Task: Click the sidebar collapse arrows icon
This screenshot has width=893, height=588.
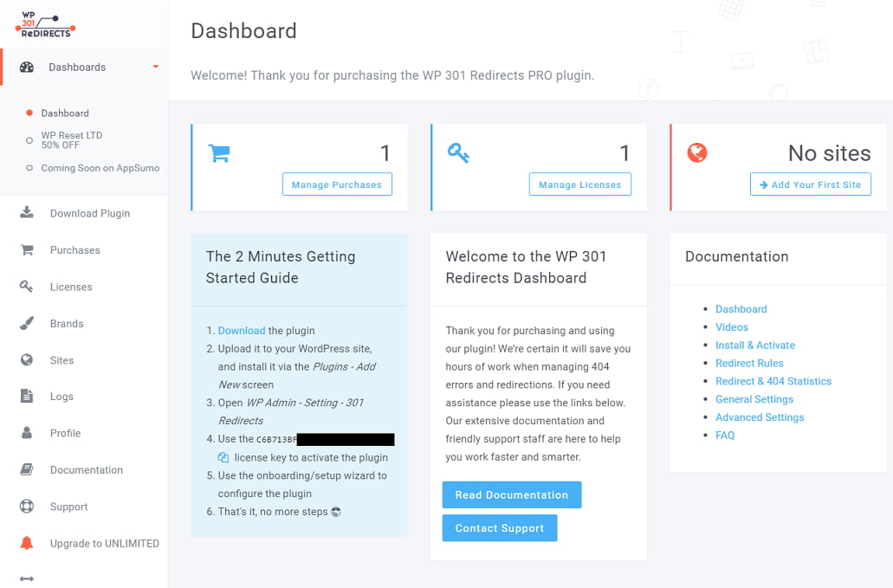Action: [27, 578]
